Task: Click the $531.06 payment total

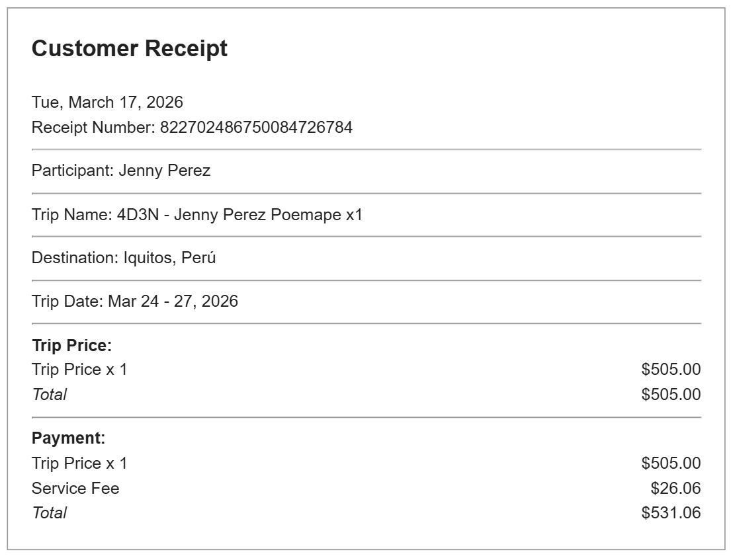Action: [671, 513]
